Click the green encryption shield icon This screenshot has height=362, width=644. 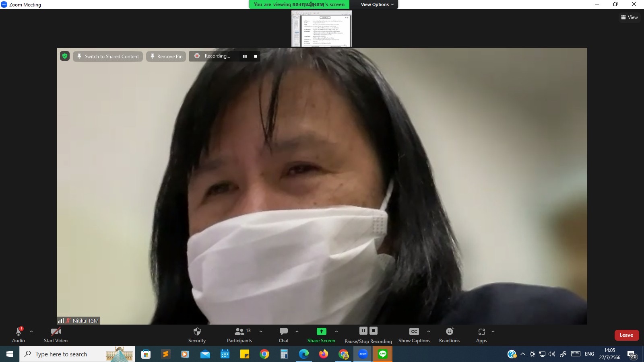[x=65, y=56]
